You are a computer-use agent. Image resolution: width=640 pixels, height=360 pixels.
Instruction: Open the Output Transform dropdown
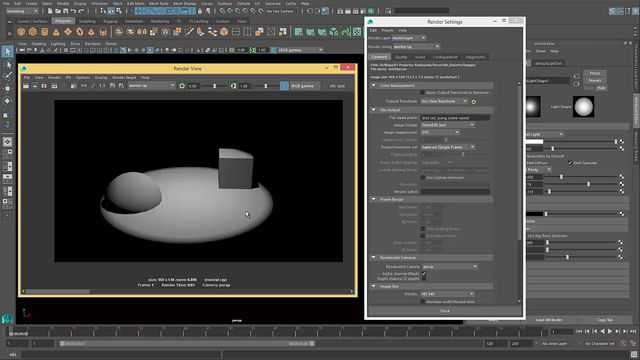coord(444,101)
